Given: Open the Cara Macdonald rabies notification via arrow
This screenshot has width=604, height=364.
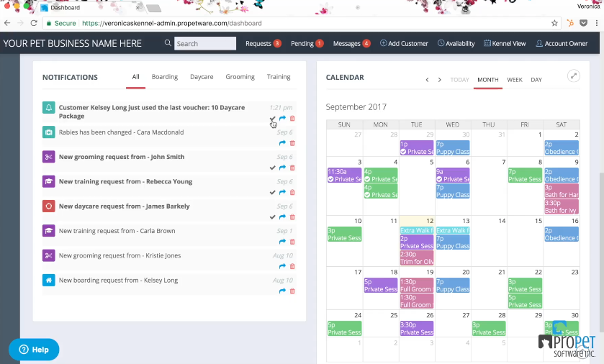Looking at the screenshot, I should (x=282, y=143).
